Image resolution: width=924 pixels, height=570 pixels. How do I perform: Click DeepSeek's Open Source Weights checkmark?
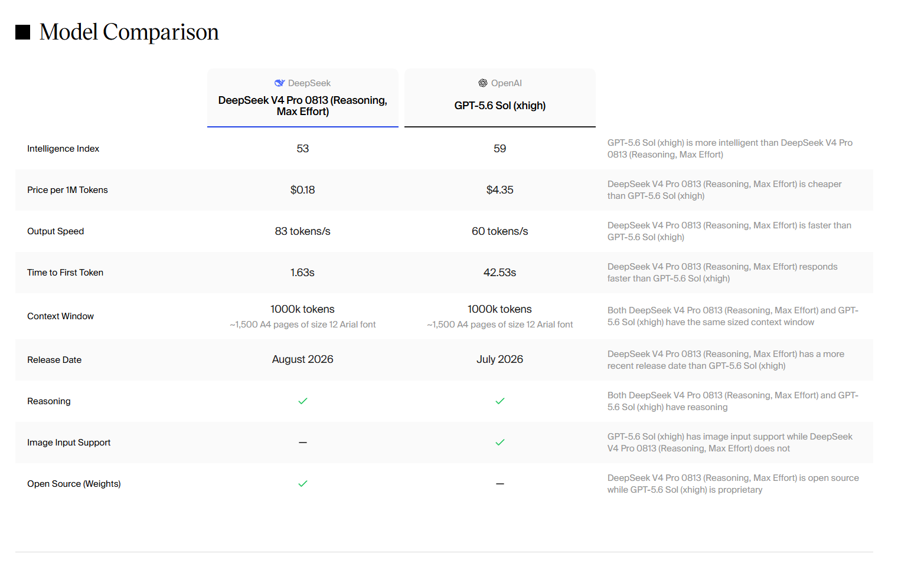(x=303, y=484)
